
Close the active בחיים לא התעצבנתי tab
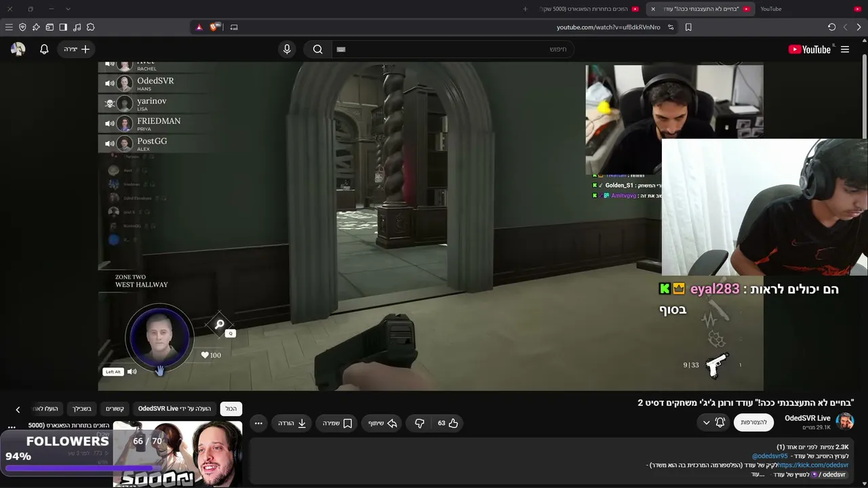(653, 9)
